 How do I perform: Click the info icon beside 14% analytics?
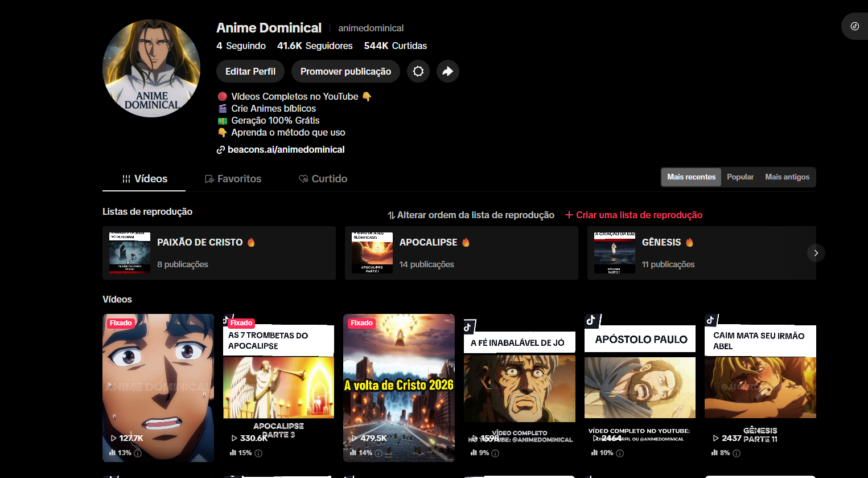tap(379, 454)
